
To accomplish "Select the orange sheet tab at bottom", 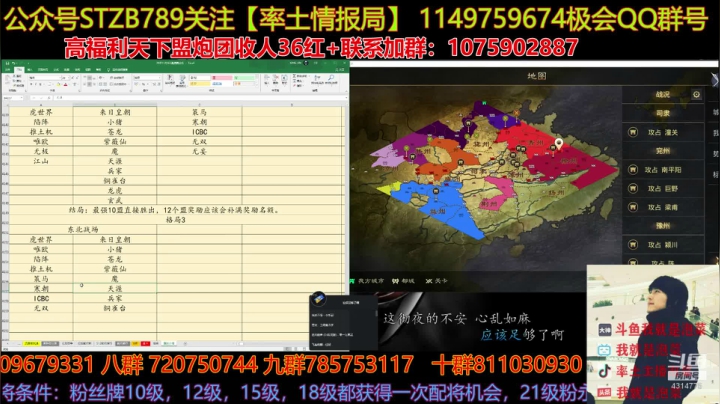I will (x=135, y=343).
